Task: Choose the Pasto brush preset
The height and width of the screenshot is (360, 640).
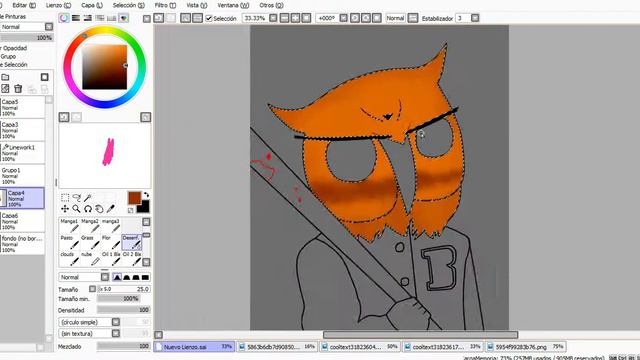Action: (69, 242)
